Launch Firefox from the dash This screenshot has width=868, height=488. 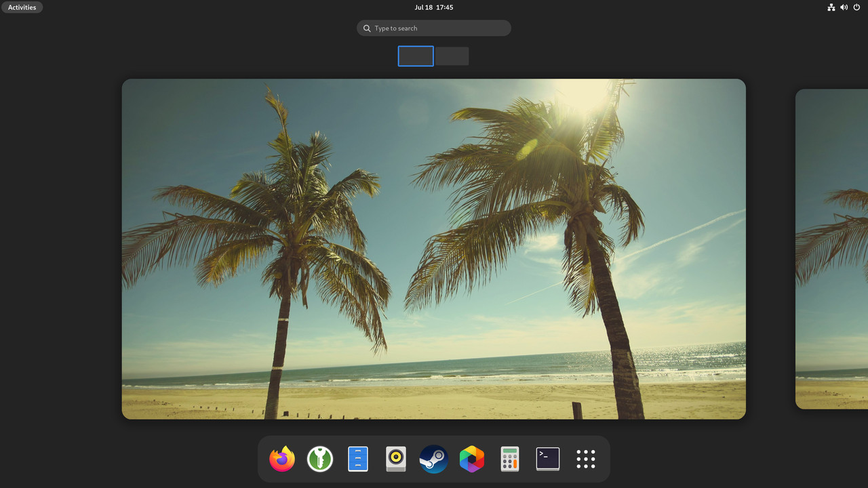(282, 459)
